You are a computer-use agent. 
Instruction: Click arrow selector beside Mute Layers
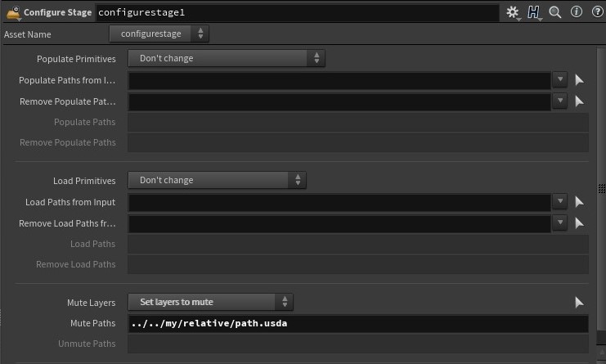point(579,302)
